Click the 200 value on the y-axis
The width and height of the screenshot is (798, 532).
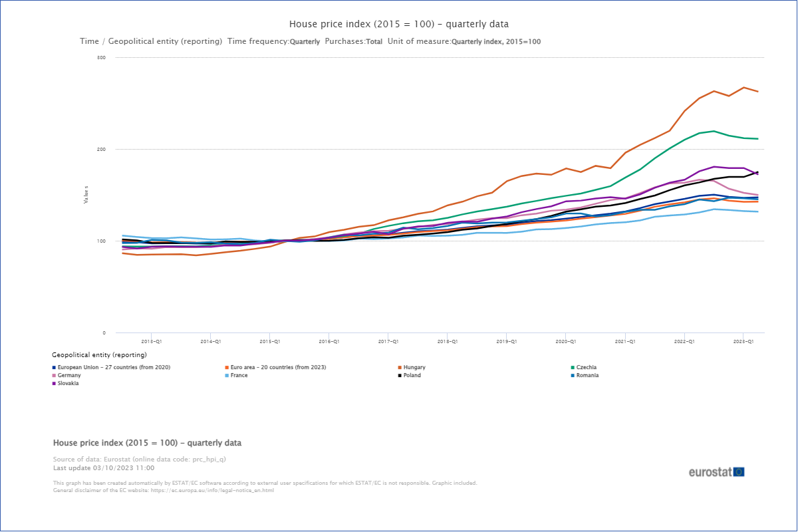pos(101,149)
